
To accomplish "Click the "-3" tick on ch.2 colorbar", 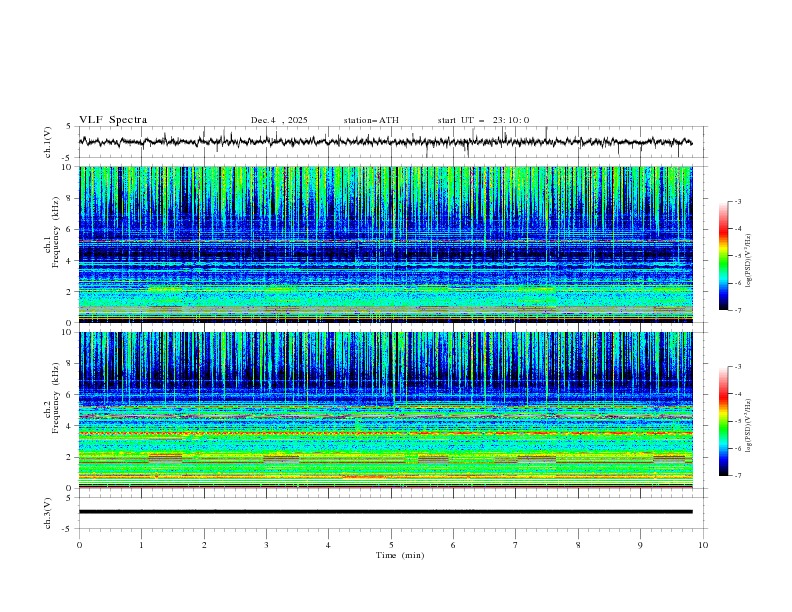I will coord(737,367).
